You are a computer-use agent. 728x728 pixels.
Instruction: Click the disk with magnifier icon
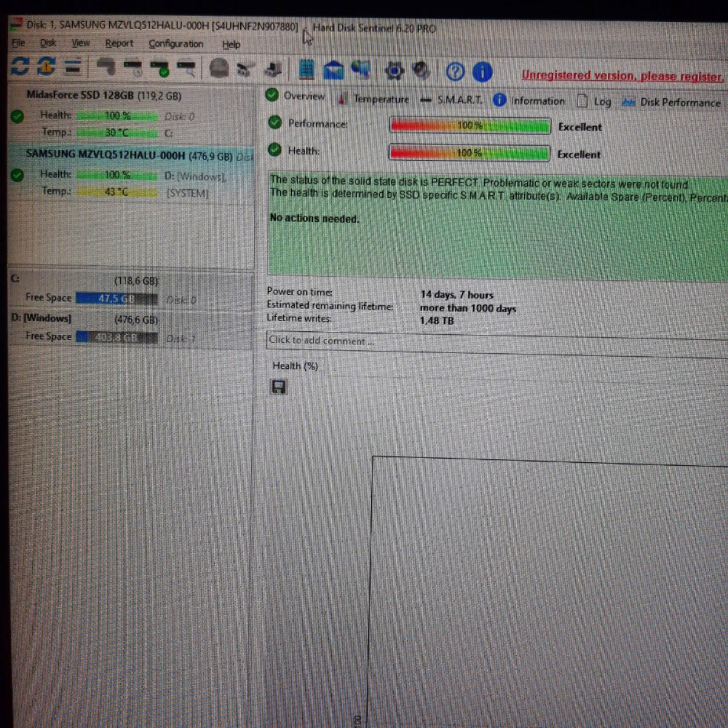click(x=186, y=69)
